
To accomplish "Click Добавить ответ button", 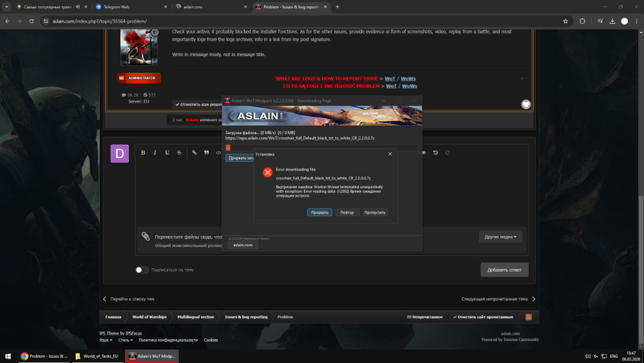I will [504, 270].
